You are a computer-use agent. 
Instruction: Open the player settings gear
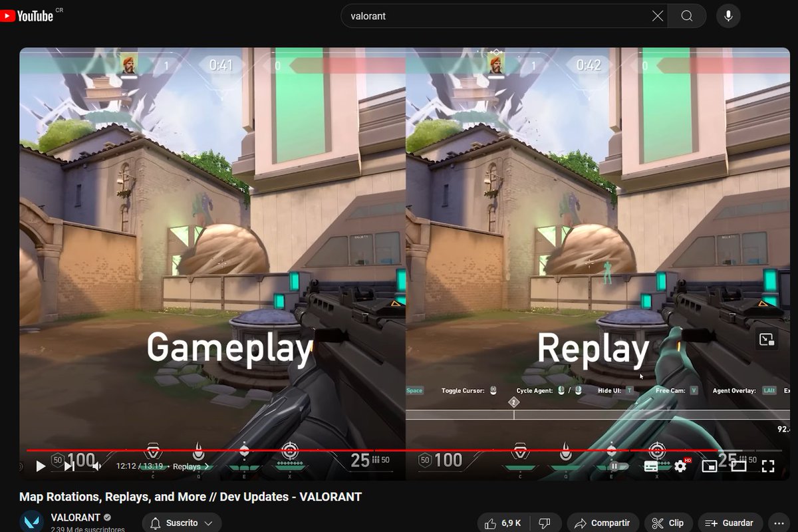tap(680, 466)
